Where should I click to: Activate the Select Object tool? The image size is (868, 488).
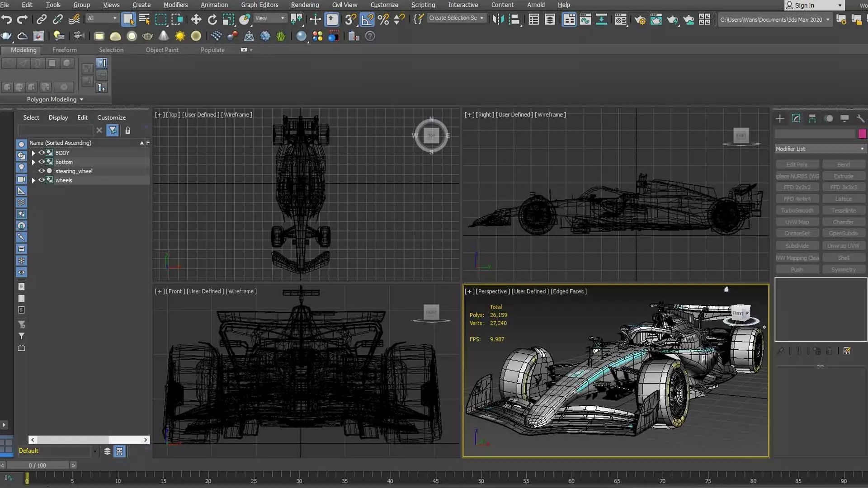[x=128, y=19]
